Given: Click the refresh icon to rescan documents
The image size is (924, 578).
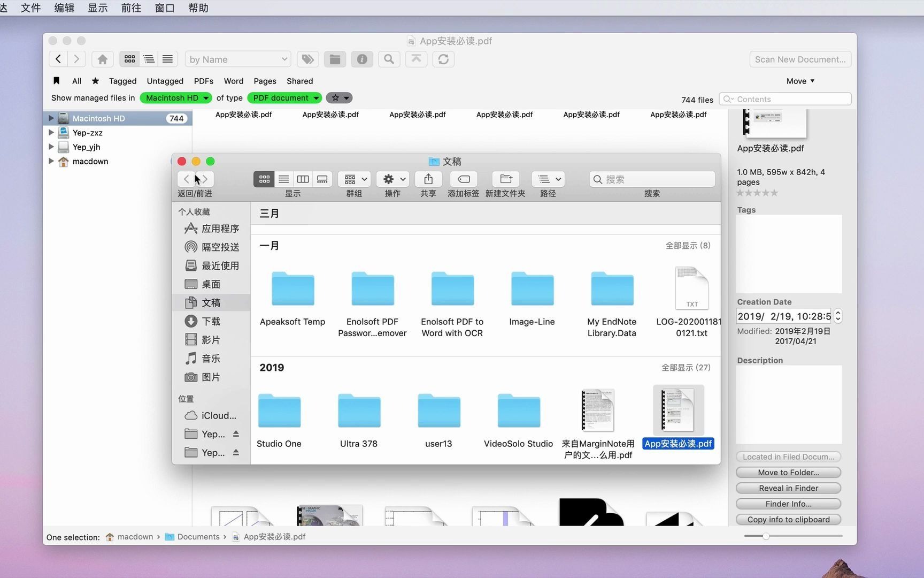Looking at the screenshot, I should tap(443, 59).
